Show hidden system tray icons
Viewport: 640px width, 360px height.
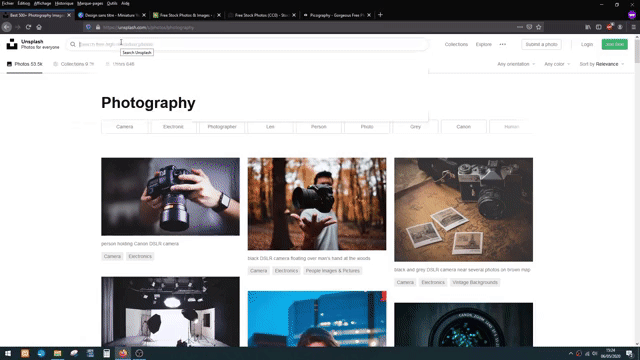571,353
